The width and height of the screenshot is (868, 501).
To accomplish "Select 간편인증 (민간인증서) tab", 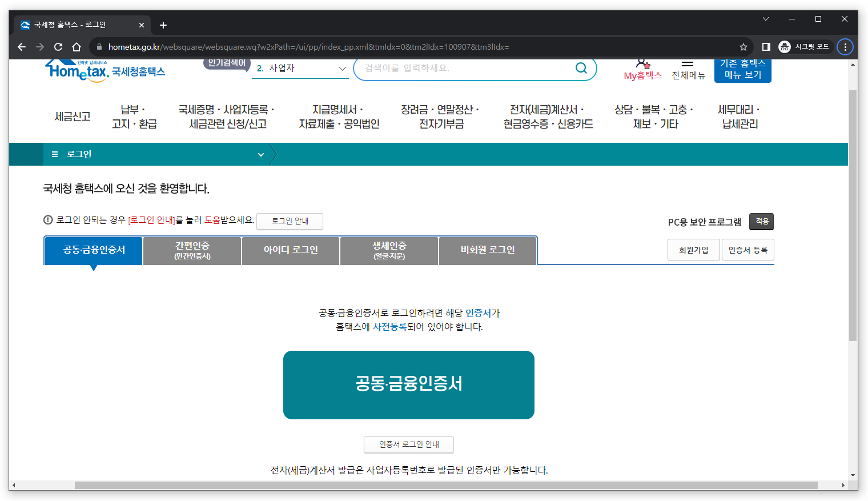I will coord(192,250).
